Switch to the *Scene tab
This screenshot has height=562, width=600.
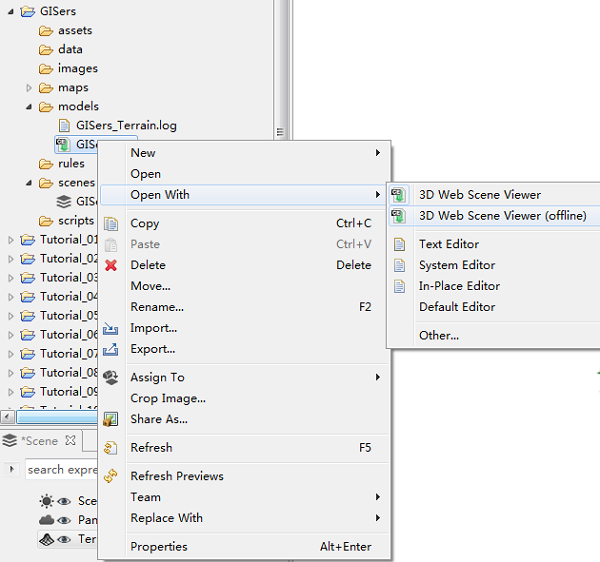[x=39, y=441]
